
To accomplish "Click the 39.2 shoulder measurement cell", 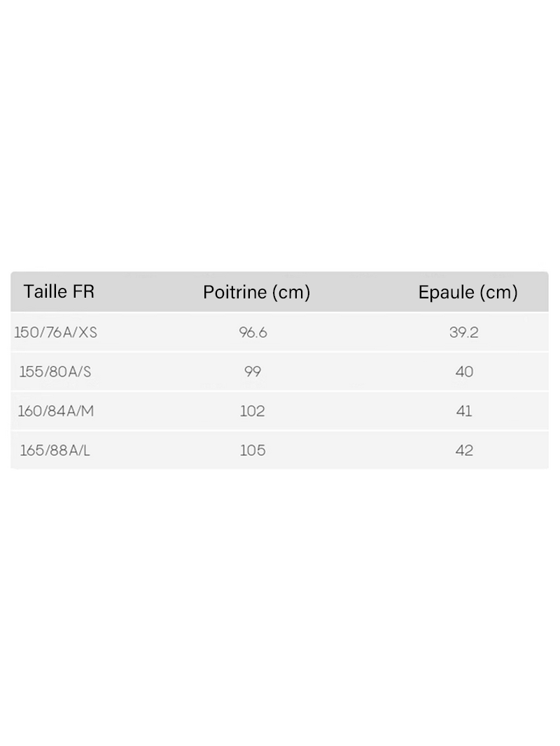I will click(463, 332).
